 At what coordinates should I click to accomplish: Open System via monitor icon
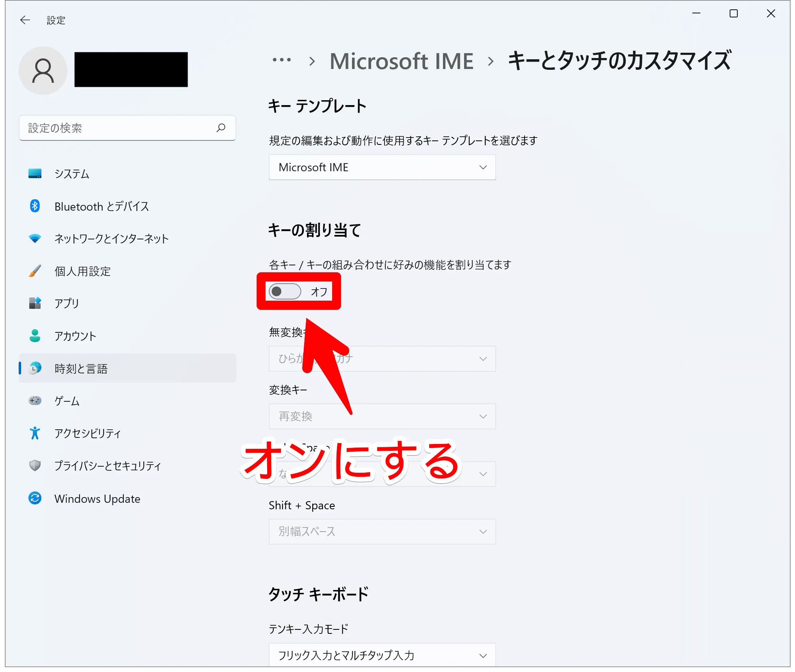35,174
